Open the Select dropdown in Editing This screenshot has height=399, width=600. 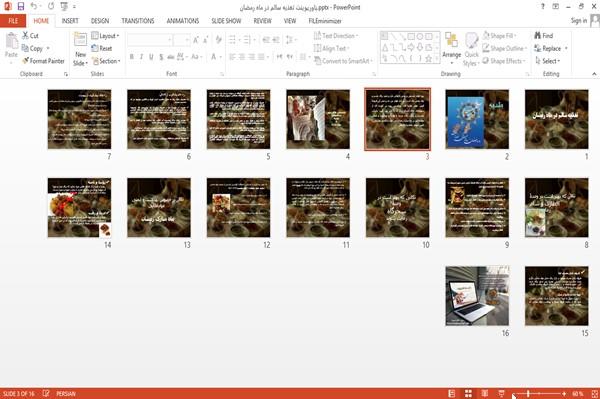(548, 61)
